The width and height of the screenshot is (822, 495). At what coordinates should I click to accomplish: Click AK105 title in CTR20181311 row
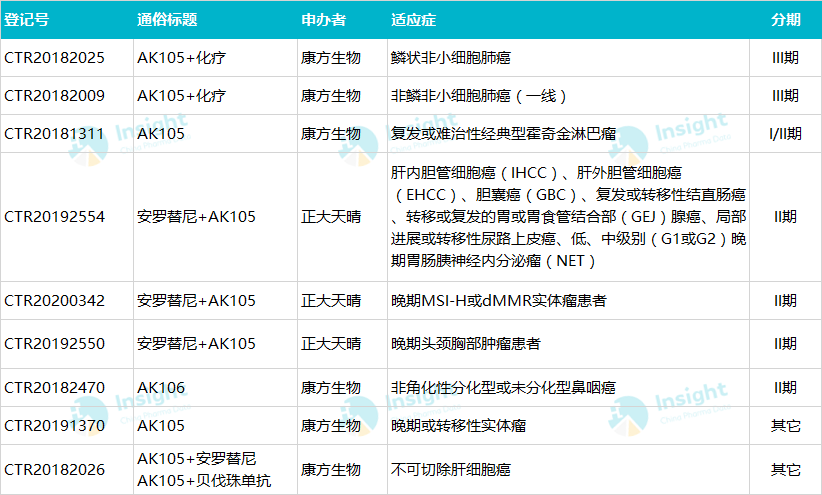(x=161, y=134)
